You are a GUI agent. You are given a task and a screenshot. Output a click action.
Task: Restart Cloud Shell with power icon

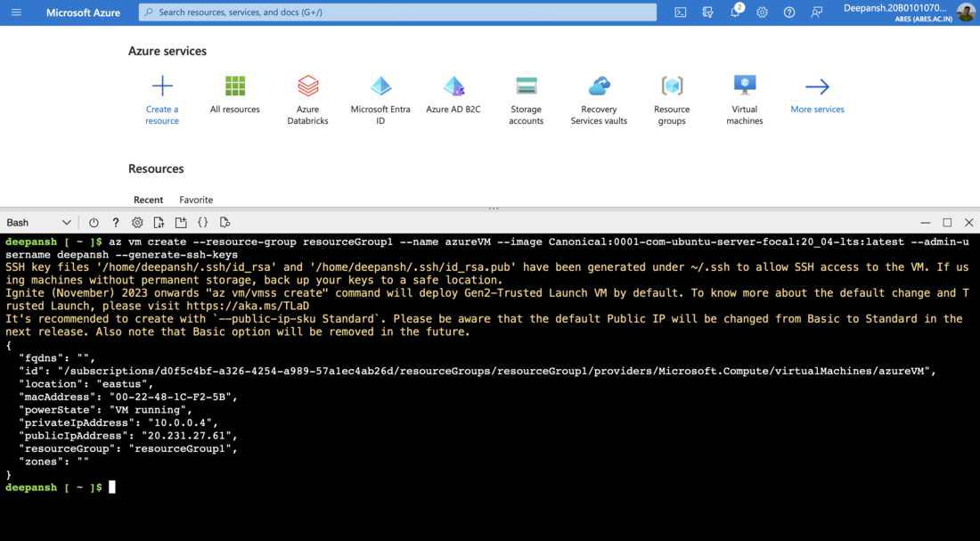tap(94, 223)
